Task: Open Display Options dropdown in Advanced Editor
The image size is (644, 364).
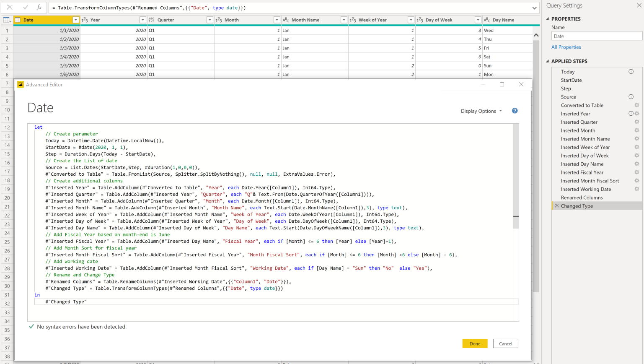Action: pos(481,111)
